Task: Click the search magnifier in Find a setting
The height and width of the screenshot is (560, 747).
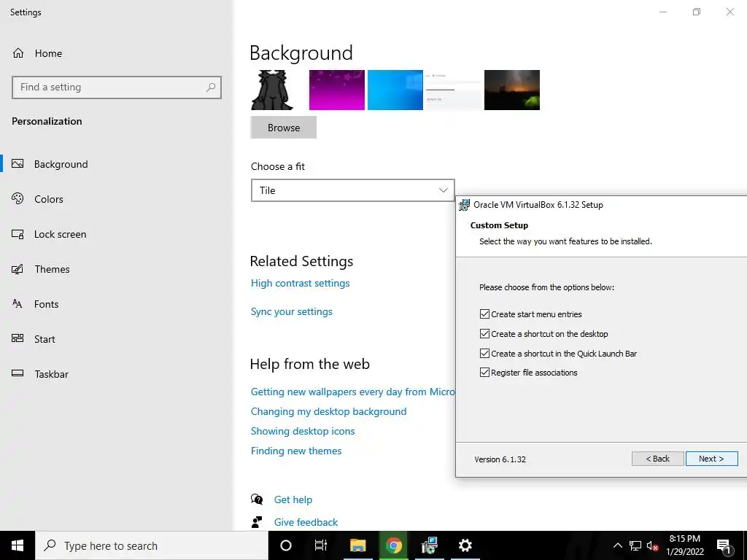Action: (211, 87)
